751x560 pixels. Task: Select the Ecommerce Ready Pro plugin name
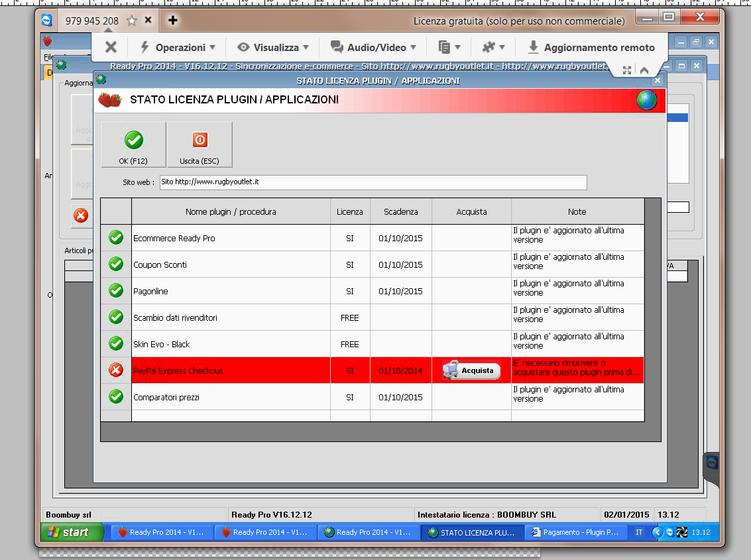pyautogui.click(x=174, y=238)
